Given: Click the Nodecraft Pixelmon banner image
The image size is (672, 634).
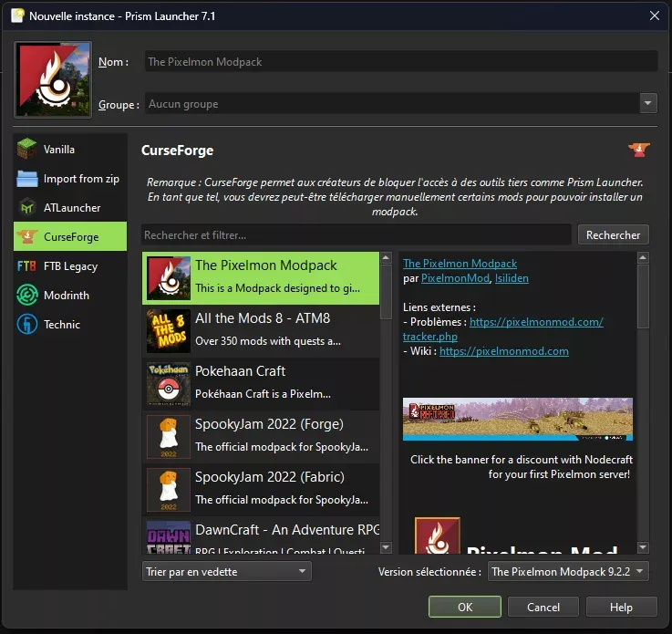Looking at the screenshot, I should [517, 419].
